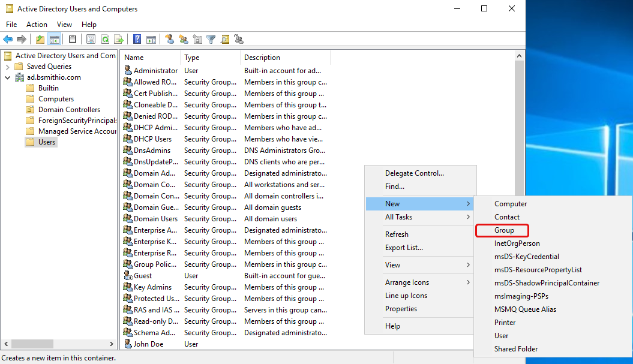Choose Contact from the New submenu

(x=507, y=217)
